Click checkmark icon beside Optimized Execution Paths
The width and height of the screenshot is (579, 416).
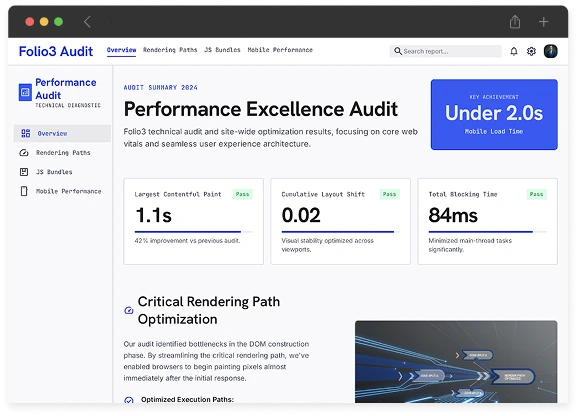129,400
